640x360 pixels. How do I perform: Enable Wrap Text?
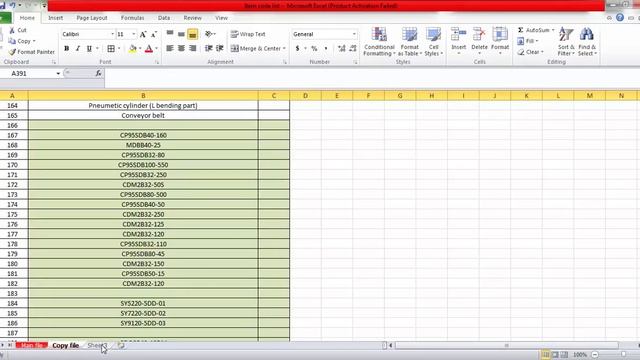(248, 34)
